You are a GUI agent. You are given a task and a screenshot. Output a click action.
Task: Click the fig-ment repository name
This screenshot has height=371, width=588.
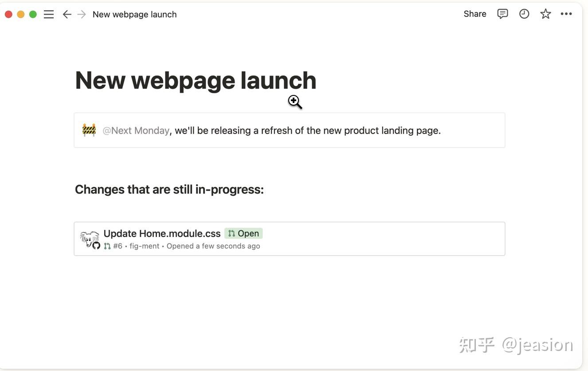[x=144, y=246]
